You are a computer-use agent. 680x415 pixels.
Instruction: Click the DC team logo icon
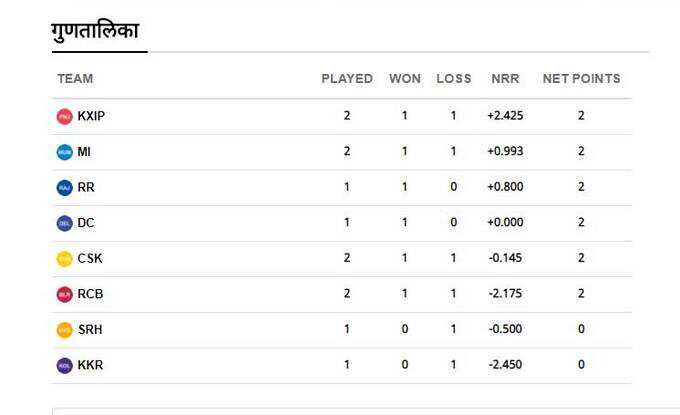[65, 223]
